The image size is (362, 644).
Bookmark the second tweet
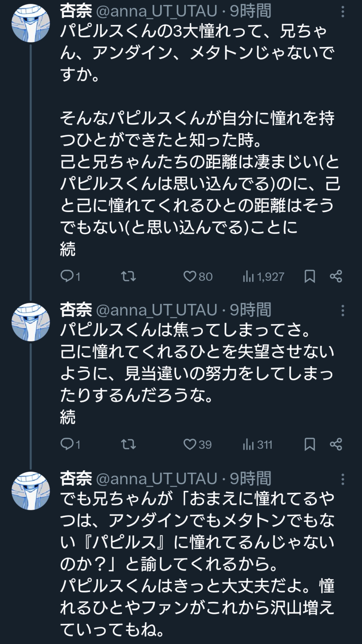[x=310, y=444]
